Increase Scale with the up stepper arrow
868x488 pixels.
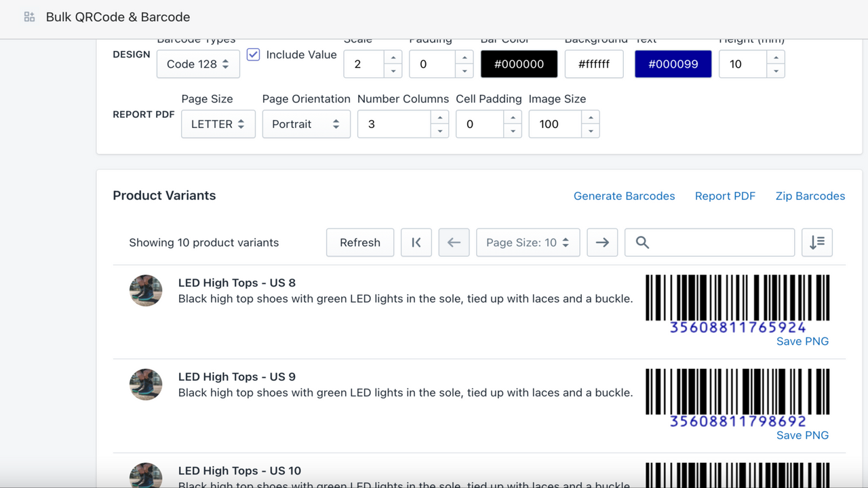[x=393, y=57]
